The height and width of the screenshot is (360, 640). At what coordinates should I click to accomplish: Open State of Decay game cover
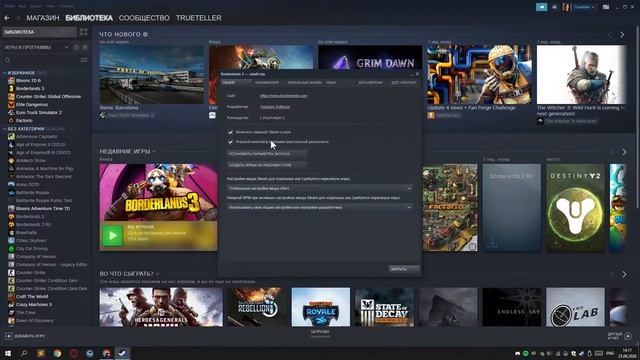click(384, 307)
